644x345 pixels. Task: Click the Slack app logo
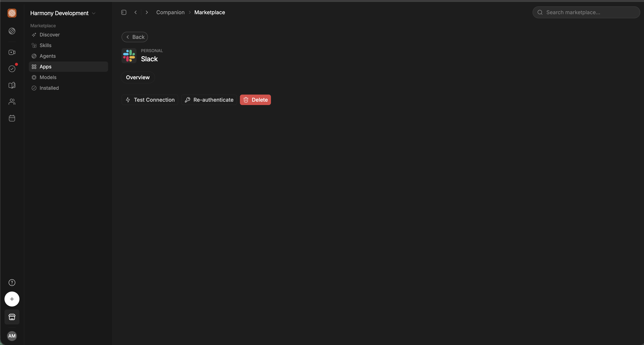(x=129, y=56)
